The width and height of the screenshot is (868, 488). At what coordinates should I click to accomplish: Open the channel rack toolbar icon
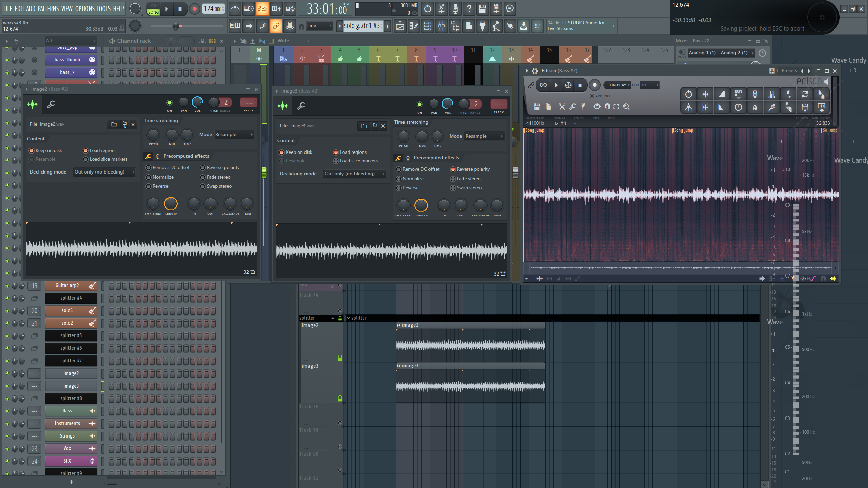click(x=428, y=26)
